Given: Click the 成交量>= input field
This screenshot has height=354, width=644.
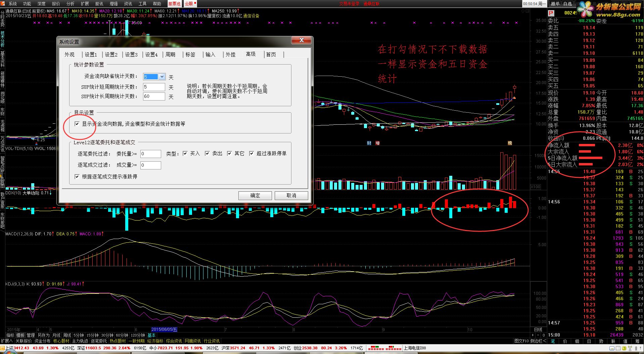Looking at the screenshot, I should click(151, 165).
